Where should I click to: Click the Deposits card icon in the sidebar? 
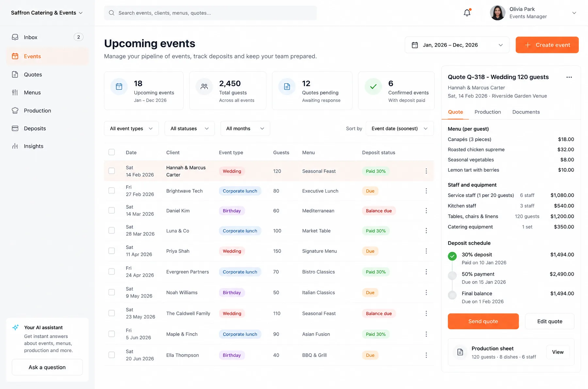pos(15,128)
